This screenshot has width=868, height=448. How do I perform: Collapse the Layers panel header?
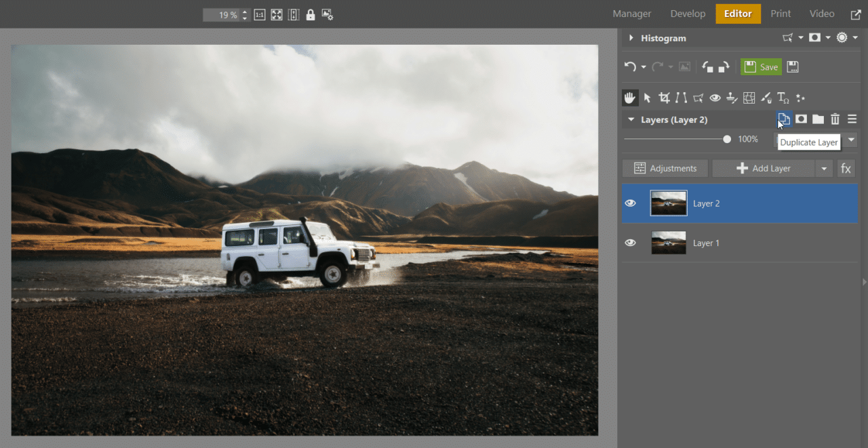pyautogui.click(x=631, y=119)
